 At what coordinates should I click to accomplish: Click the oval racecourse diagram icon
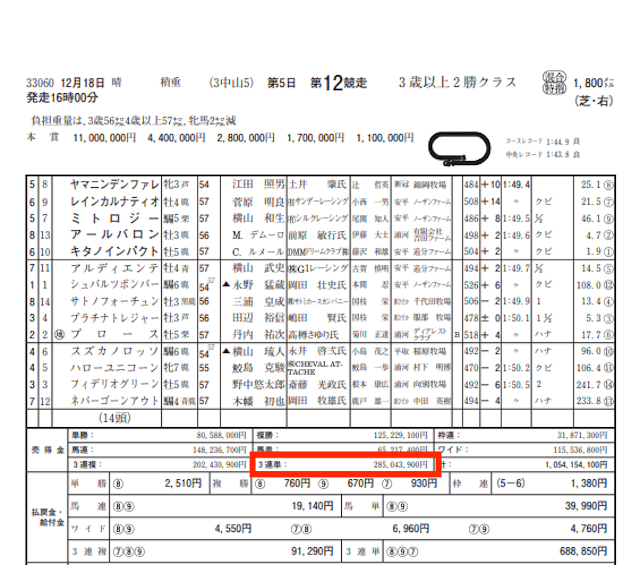pos(459,149)
